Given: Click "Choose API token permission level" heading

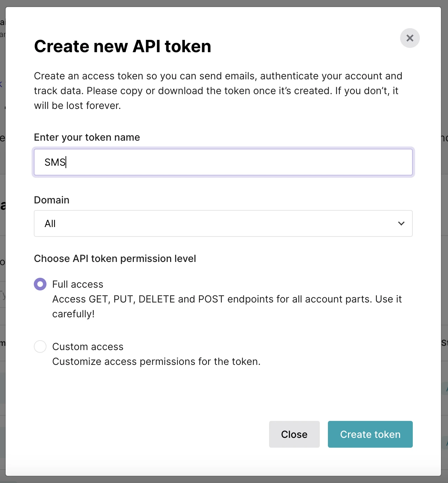Looking at the screenshot, I should (115, 258).
